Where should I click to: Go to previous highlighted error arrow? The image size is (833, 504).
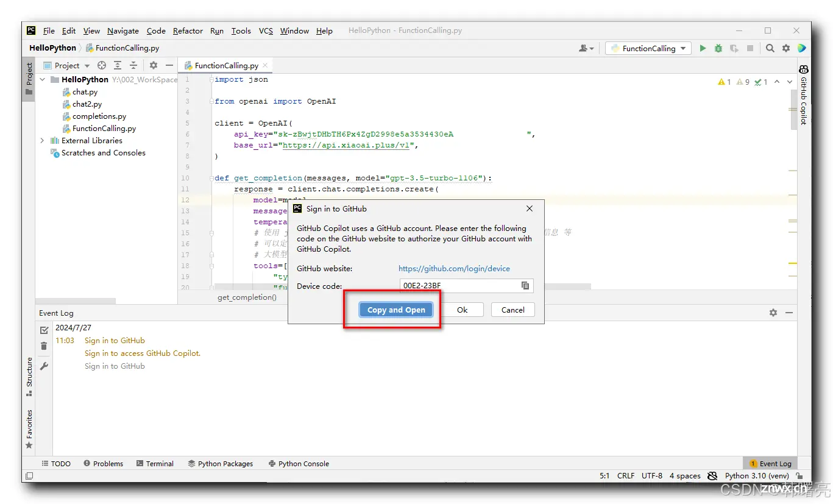[x=777, y=82]
